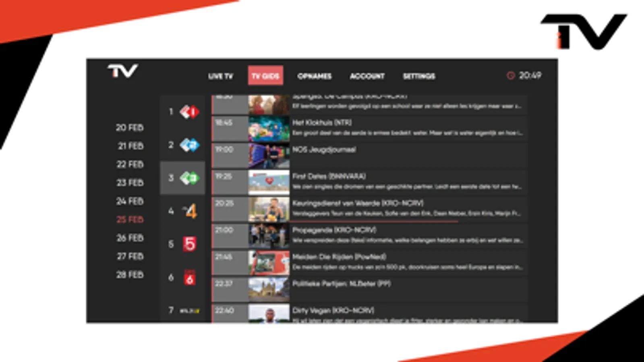Click the First Dates thumbnail
644x362 pixels.
point(269,182)
